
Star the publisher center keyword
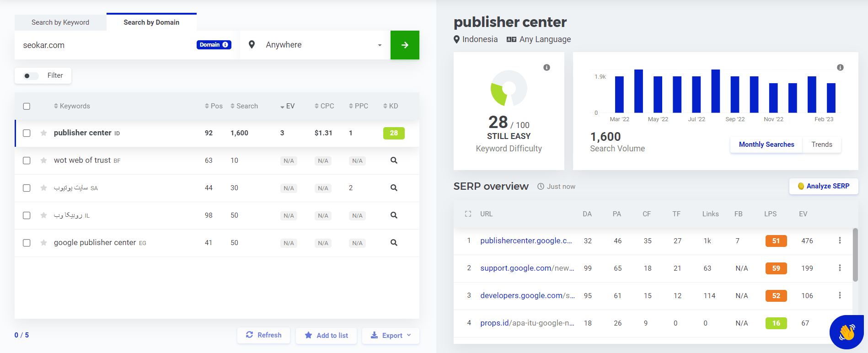point(43,133)
